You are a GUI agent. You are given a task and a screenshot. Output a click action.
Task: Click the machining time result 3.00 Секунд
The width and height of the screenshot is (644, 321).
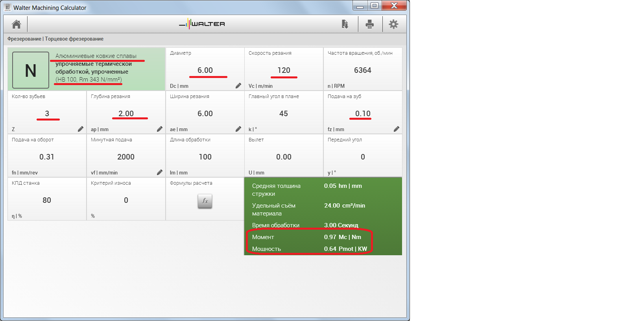click(x=341, y=225)
